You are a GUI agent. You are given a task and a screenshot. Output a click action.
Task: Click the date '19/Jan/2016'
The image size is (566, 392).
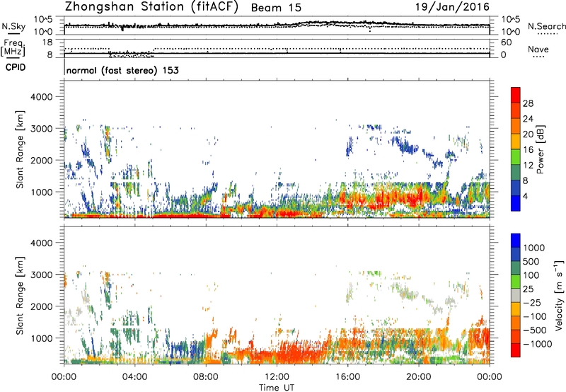(x=452, y=7)
